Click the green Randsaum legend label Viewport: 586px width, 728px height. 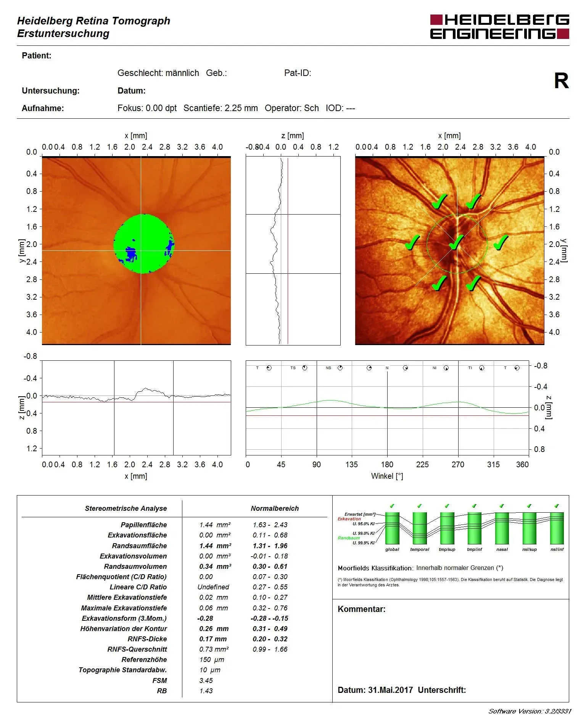pyautogui.click(x=349, y=538)
